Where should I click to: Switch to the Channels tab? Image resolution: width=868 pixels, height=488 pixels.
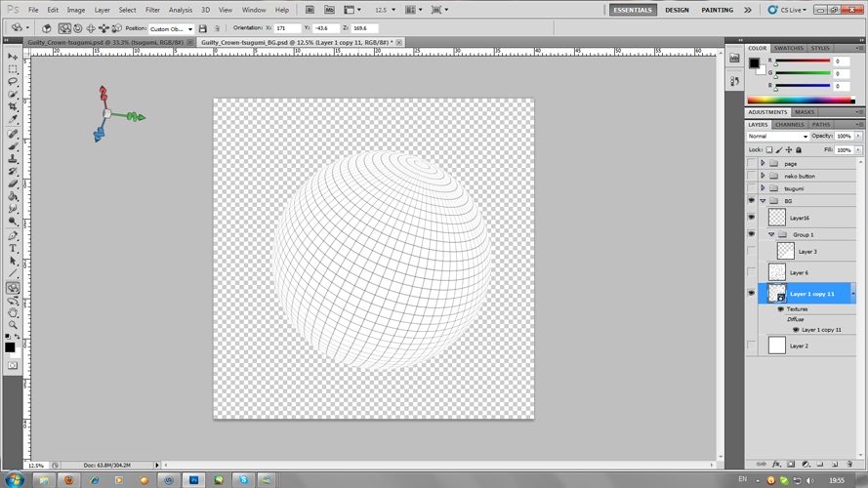(x=789, y=125)
